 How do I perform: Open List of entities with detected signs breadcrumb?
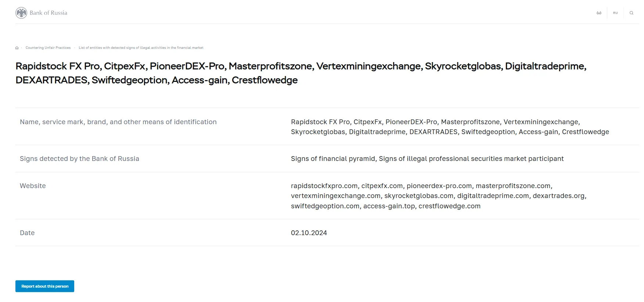[x=141, y=48]
